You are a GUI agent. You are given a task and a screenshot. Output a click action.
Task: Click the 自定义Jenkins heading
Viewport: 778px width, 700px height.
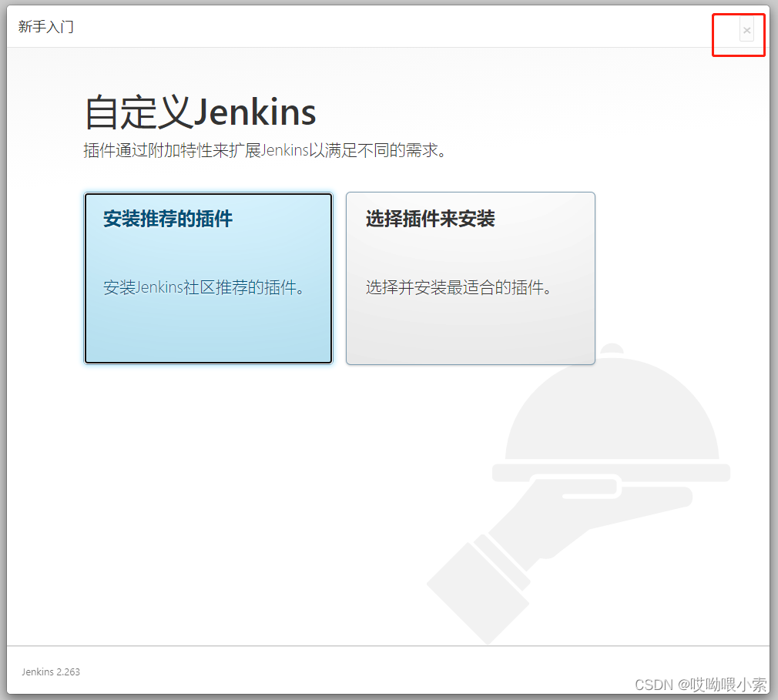(x=200, y=112)
